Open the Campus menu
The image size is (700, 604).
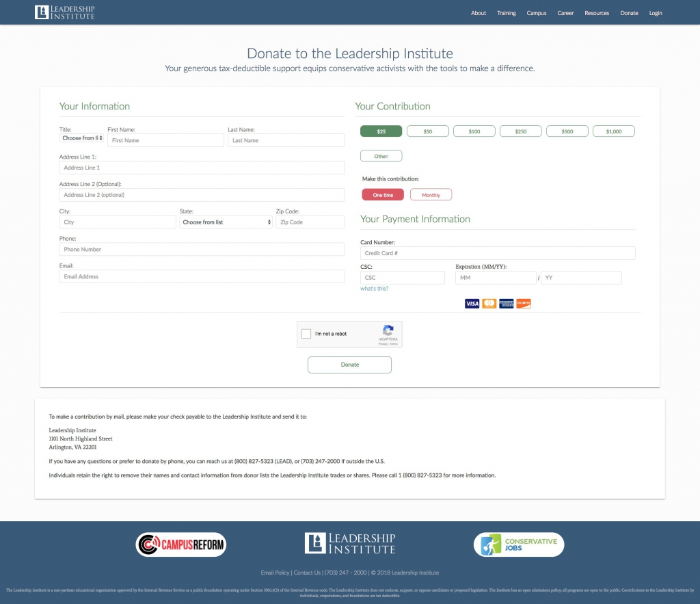536,13
